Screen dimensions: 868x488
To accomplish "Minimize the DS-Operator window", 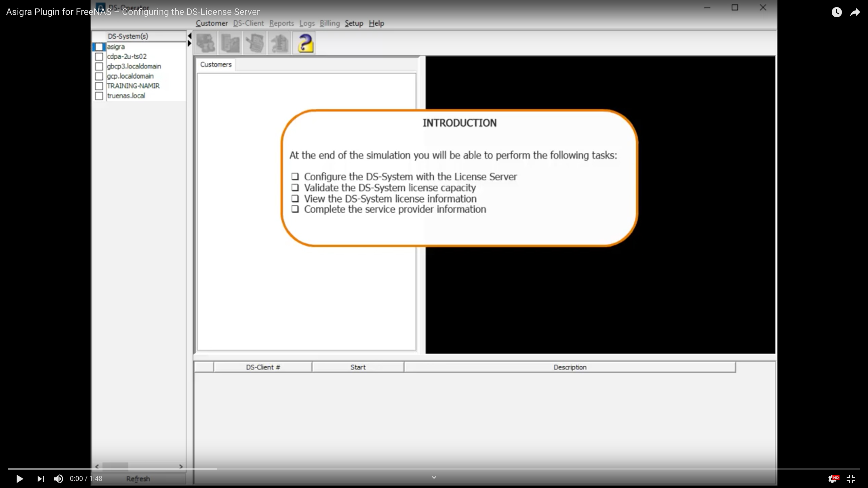I will click(x=707, y=7).
